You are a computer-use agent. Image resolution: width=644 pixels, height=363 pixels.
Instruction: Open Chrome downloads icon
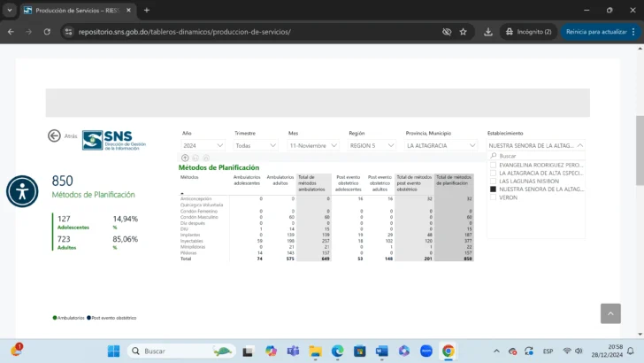point(488,32)
